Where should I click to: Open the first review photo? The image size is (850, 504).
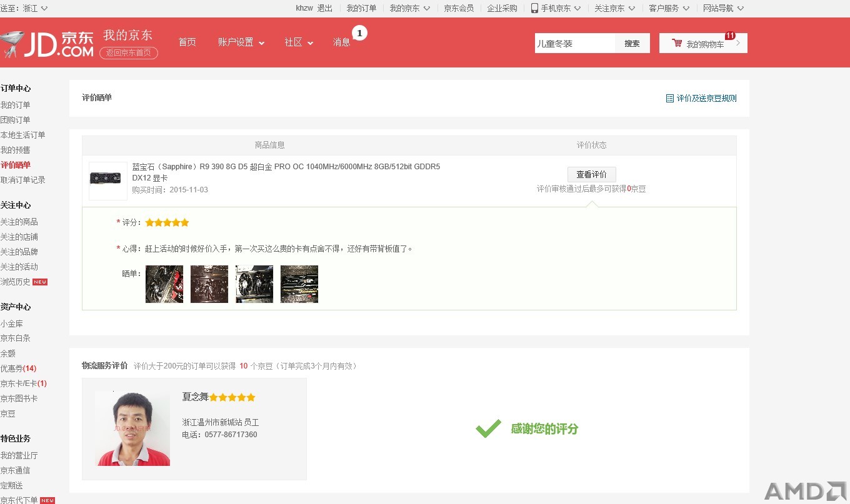(x=164, y=284)
